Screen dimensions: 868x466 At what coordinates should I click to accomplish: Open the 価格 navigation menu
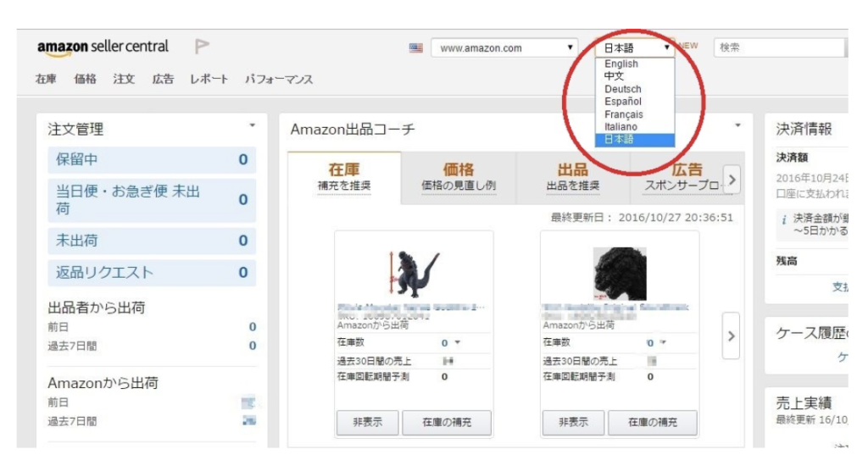click(85, 79)
